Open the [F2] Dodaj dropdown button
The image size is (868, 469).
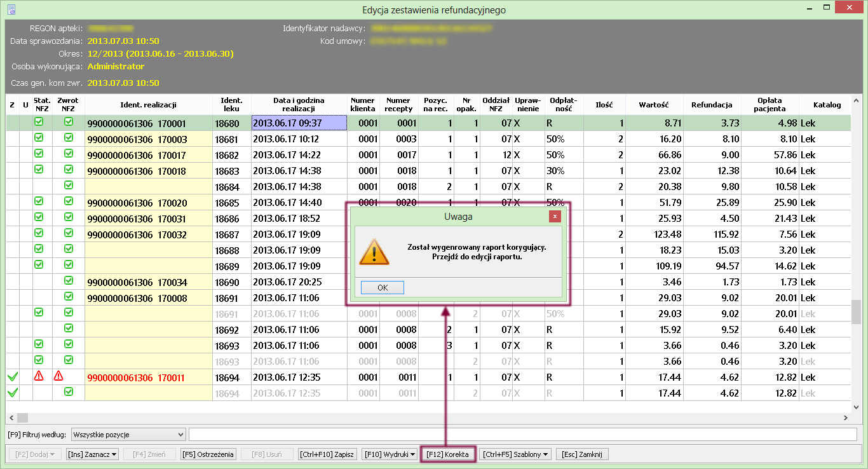(x=34, y=454)
